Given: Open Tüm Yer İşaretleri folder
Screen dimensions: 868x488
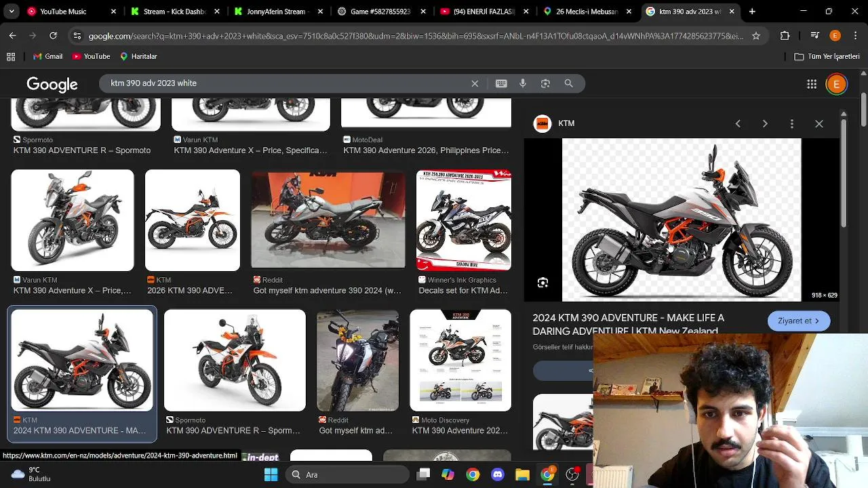Looking at the screenshot, I should (x=827, y=57).
